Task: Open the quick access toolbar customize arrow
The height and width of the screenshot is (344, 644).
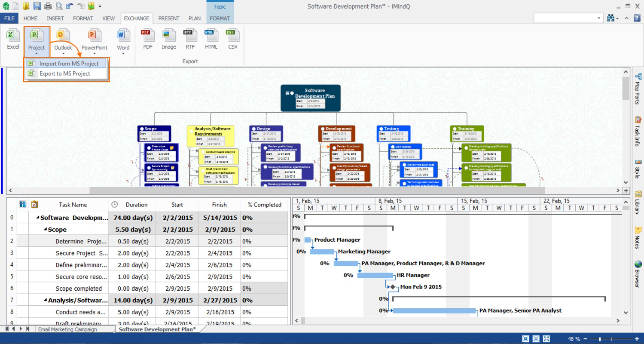Action: (100, 6)
